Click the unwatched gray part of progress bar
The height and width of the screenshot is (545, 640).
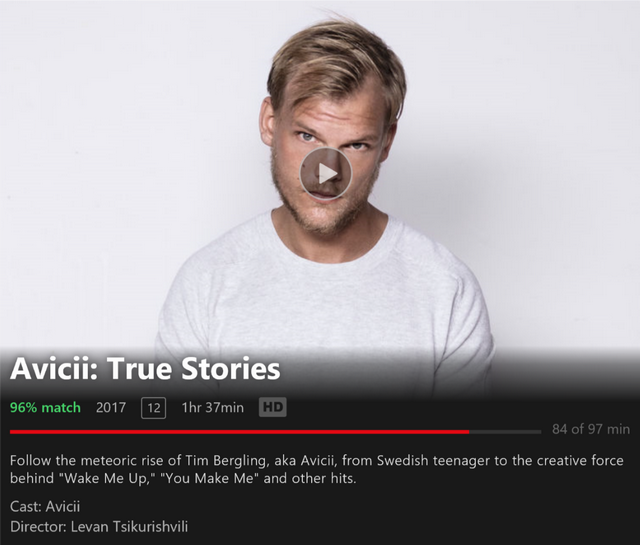click(x=505, y=432)
